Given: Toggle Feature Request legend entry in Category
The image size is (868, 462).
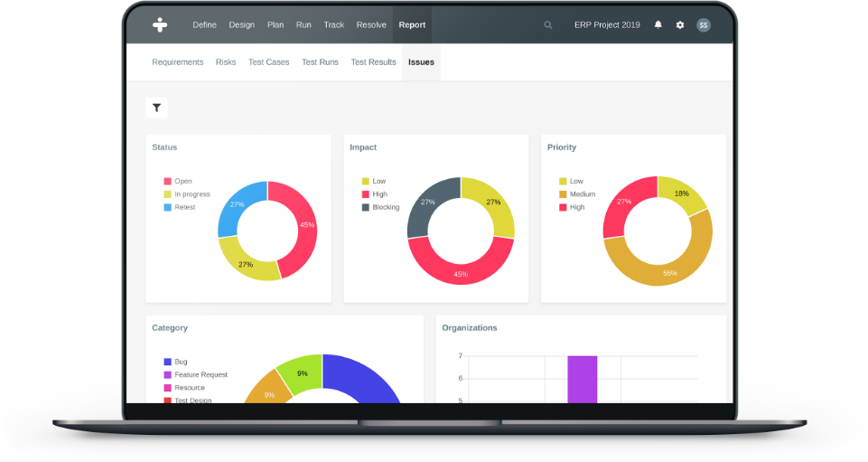Looking at the screenshot, I should tap(201, 374).
